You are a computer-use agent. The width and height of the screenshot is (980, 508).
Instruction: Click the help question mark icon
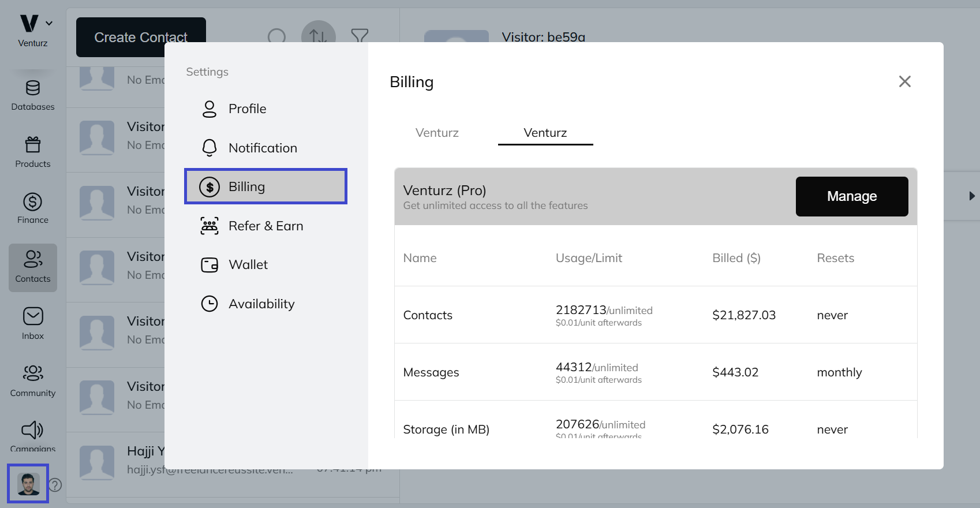point(55,485)
